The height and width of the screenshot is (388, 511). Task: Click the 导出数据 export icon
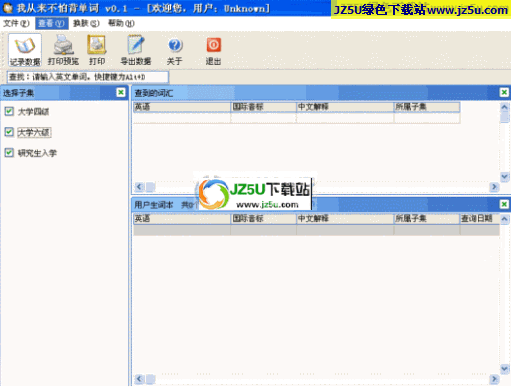[x=136, y=50]
